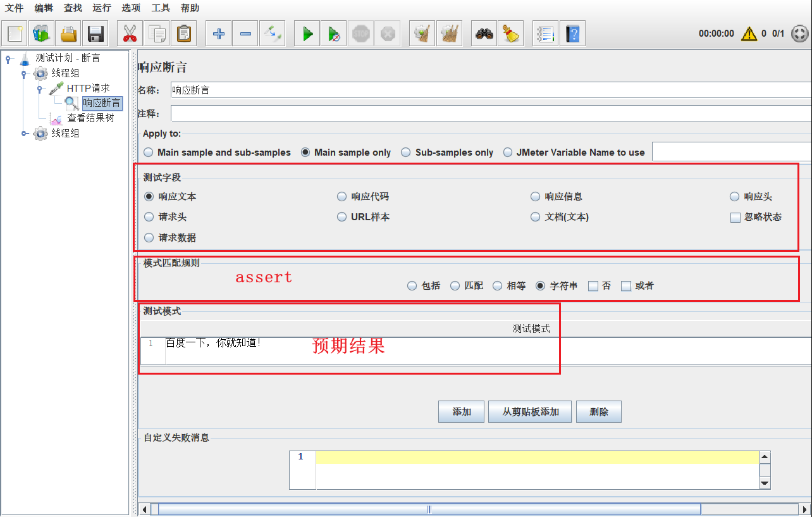
Task: Open the 帮助 menu
Action: [x=190, y=8]
